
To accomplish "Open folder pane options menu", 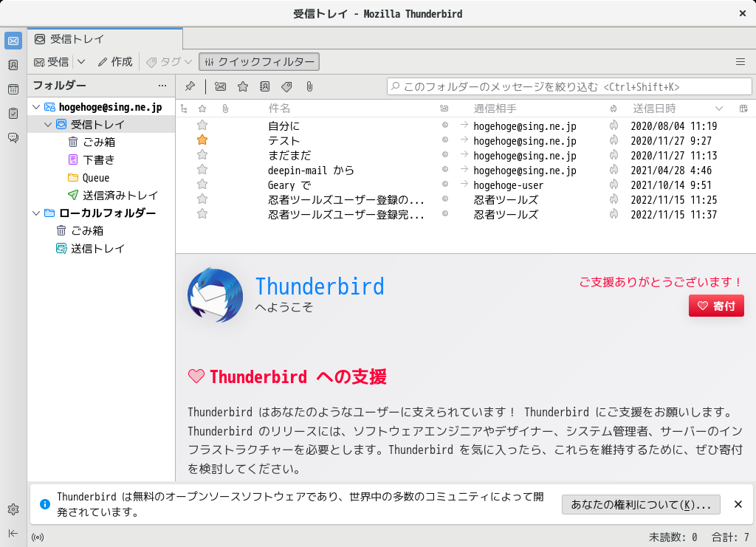I will point(162,86).
